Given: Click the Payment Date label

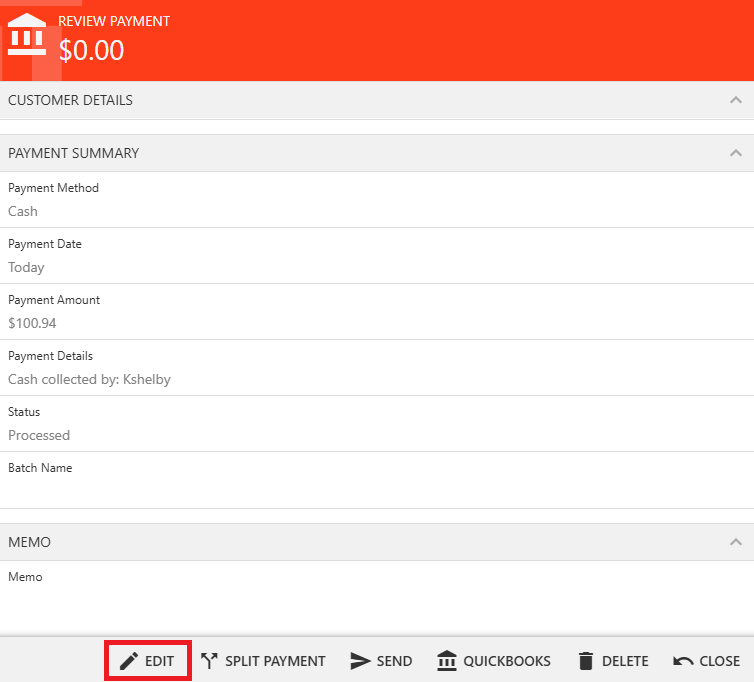Looking at the screenshot, I should point(45,244).
